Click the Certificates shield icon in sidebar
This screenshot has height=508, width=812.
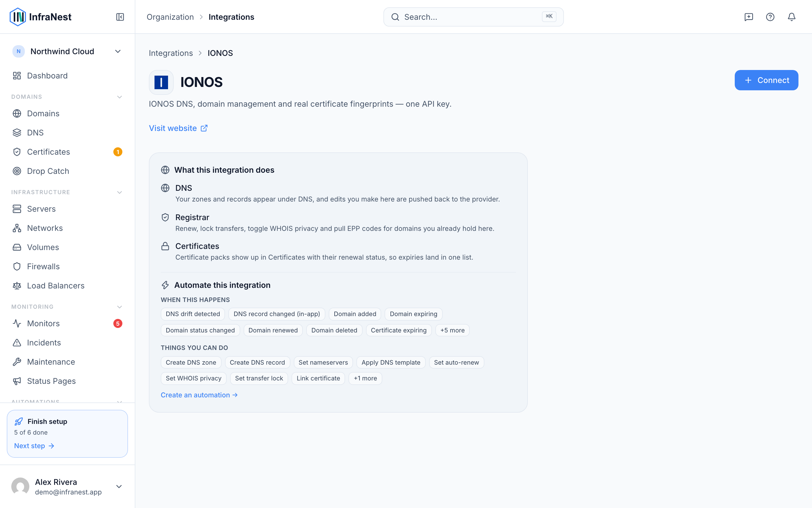point(17,152)
